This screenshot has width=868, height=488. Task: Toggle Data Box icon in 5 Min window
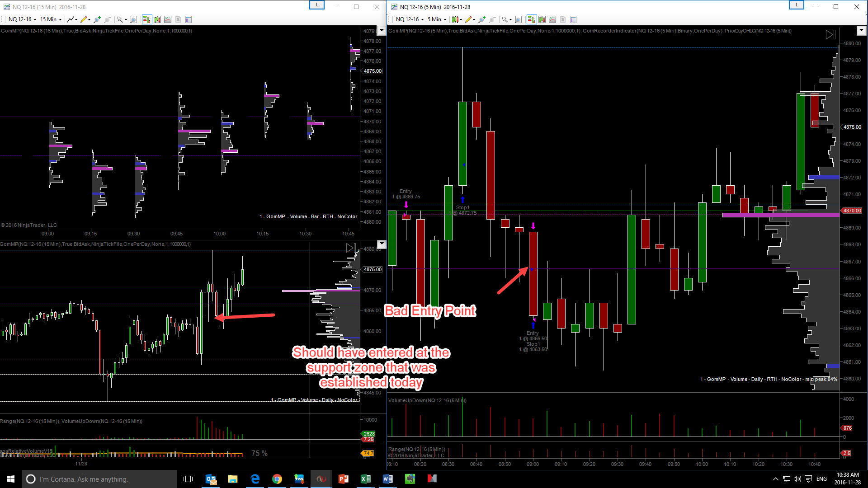tap(573, 19)
